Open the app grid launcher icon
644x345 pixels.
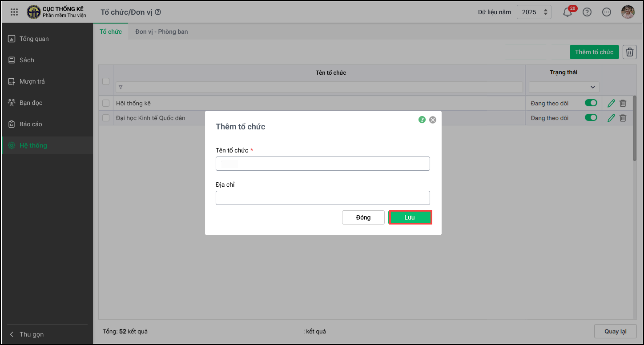[14, 12]
